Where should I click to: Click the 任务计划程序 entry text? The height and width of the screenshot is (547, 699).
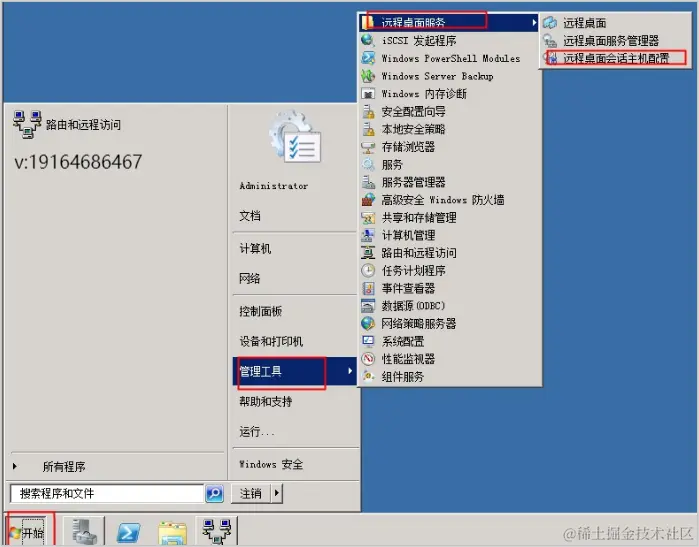[413, 271]
